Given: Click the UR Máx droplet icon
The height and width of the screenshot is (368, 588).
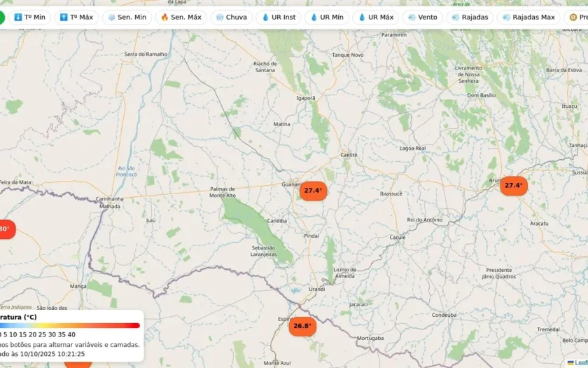Looking at the screenshot, I should click(362, 18).
